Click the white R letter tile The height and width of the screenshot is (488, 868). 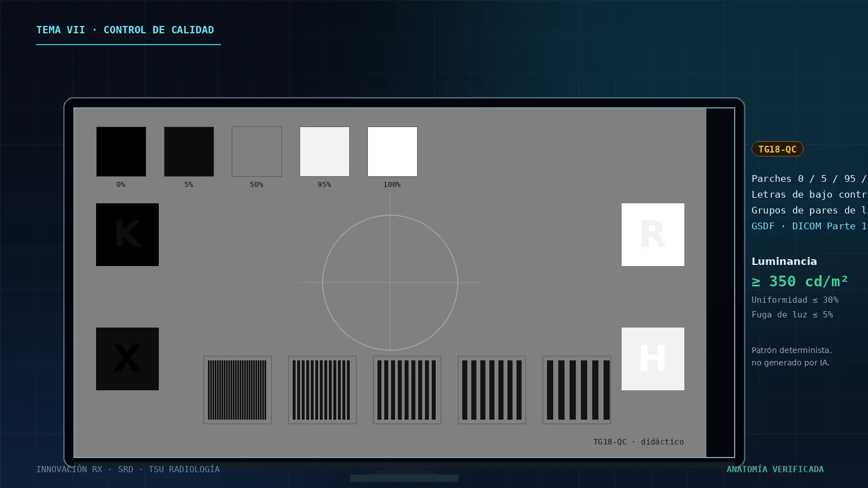(x=653, y=234)
